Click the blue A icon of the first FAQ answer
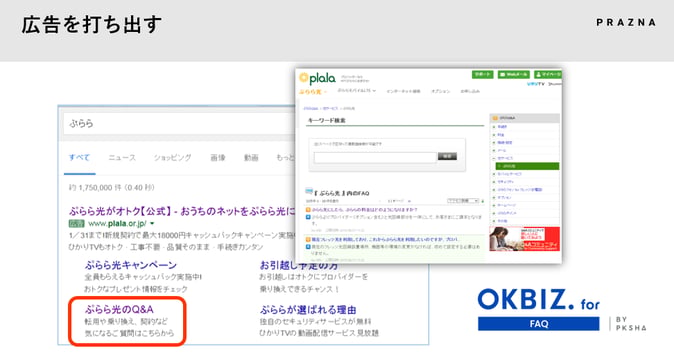The image size is (674, 364). coord(308,217)
